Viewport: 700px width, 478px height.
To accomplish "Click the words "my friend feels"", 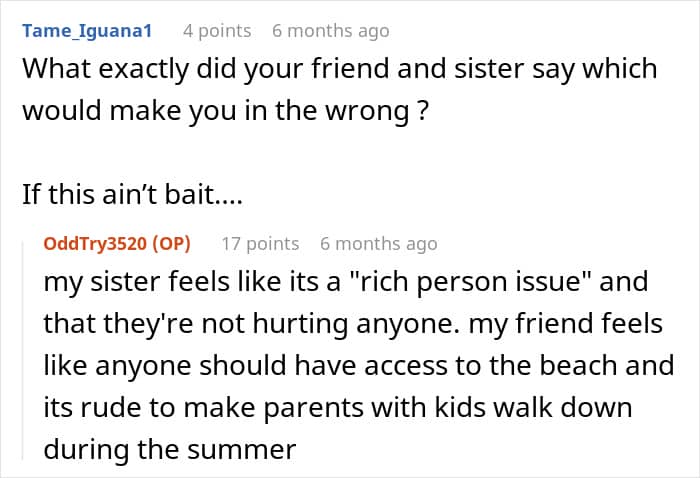I will 589,323.
